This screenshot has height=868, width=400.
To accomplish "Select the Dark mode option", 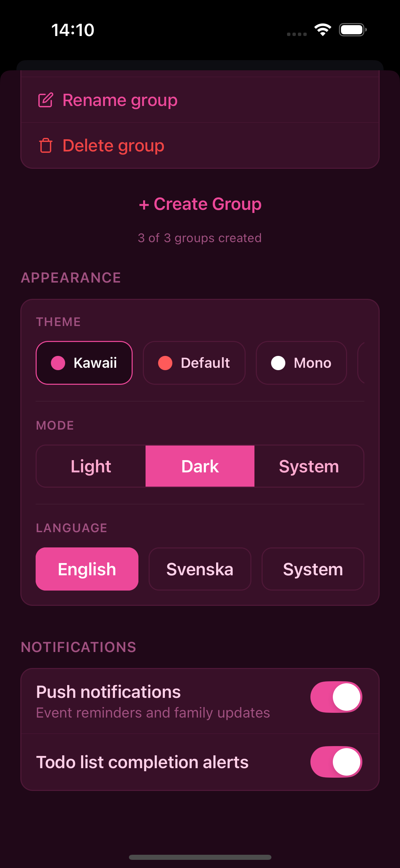I will [x=200, y=466].
